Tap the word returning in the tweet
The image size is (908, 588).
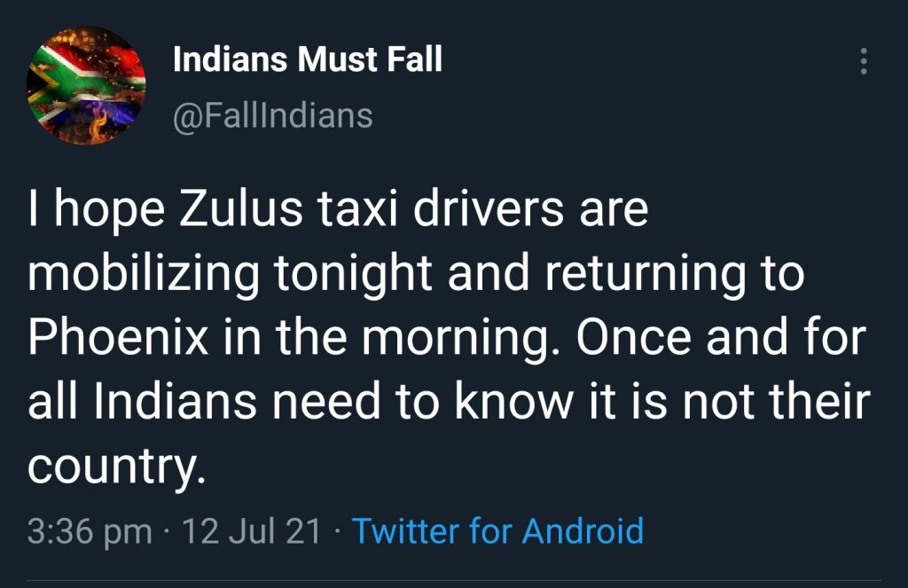point(645,275)
